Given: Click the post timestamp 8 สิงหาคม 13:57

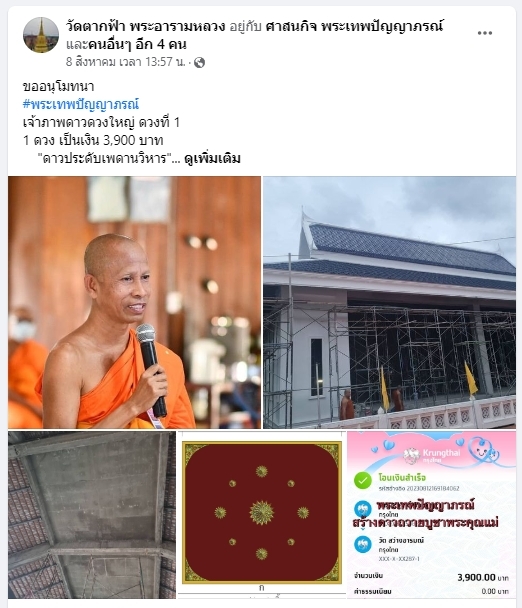Looking at the screenshot, I should [126, 62].
